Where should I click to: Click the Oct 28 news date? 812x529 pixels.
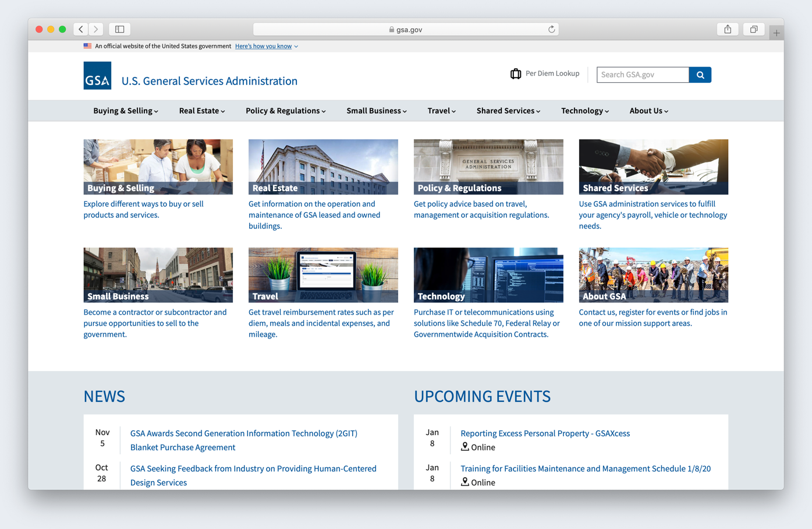pos(102,472)
